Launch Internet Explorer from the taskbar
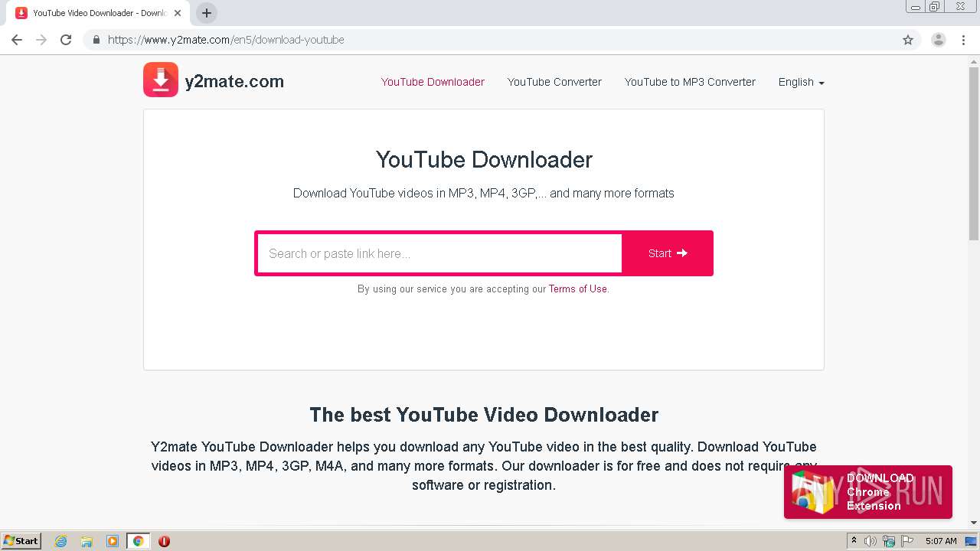980x551 pixels. coord(61,541)
